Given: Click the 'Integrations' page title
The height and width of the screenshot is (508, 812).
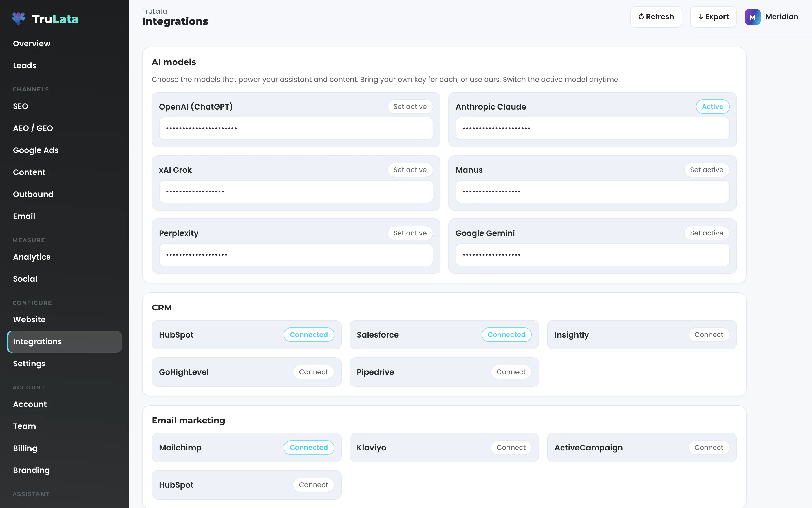Looking at the screenshot, I should tap(175, 21).
